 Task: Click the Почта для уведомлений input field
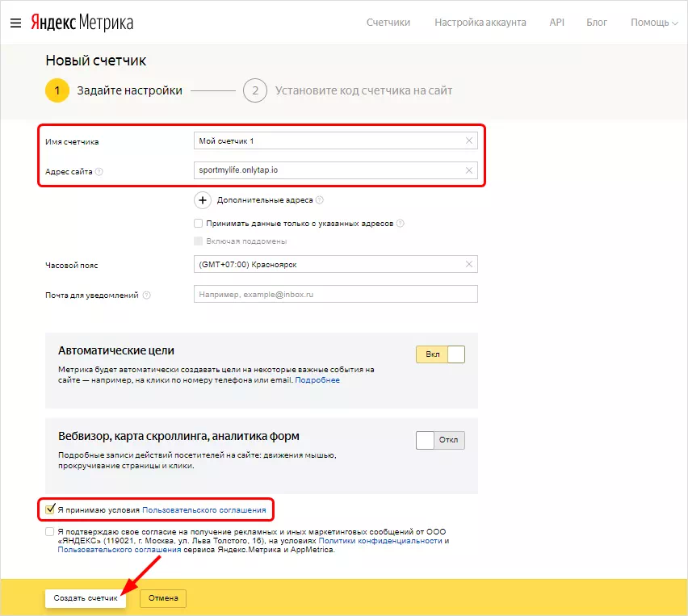point(335,295)
